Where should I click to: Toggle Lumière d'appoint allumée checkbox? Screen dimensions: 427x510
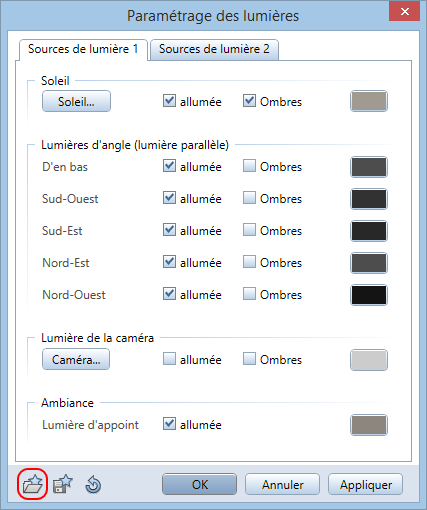point(169,424)
